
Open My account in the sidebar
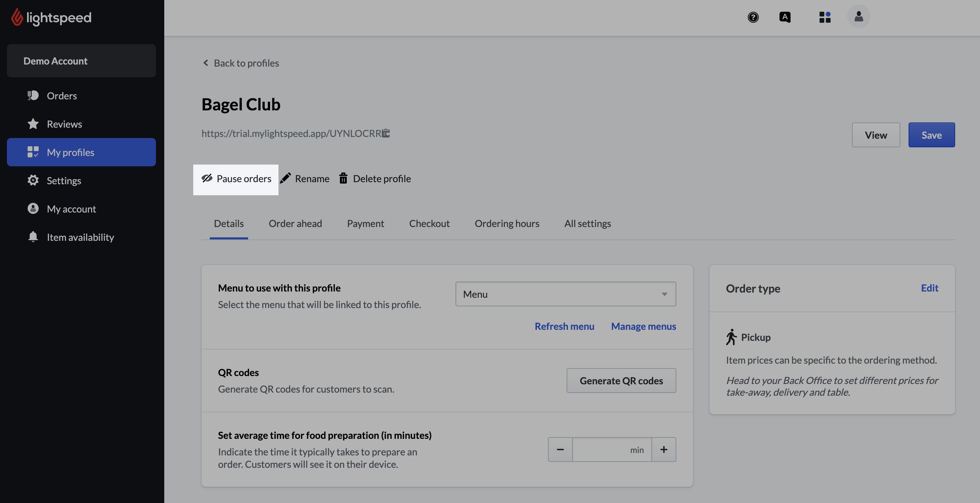[x=33, y=208]
